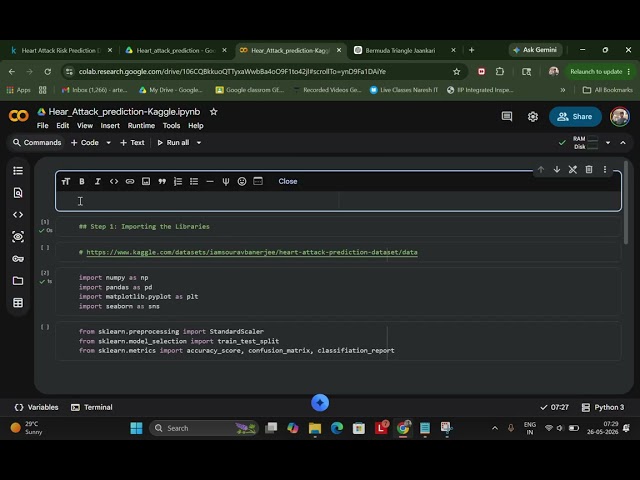Open files folder sidebar
The height and width of the screenshot is (480, 640).
[x=18, y=281]
